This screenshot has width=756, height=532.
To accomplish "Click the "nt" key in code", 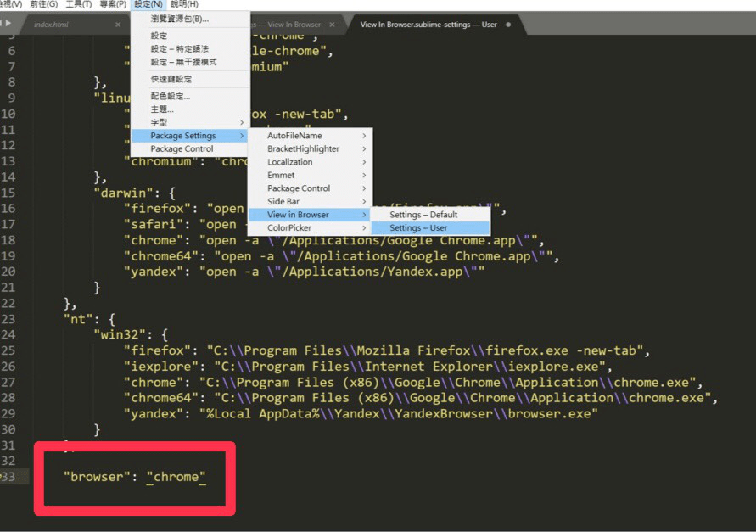I will click(x=78, y=319).
